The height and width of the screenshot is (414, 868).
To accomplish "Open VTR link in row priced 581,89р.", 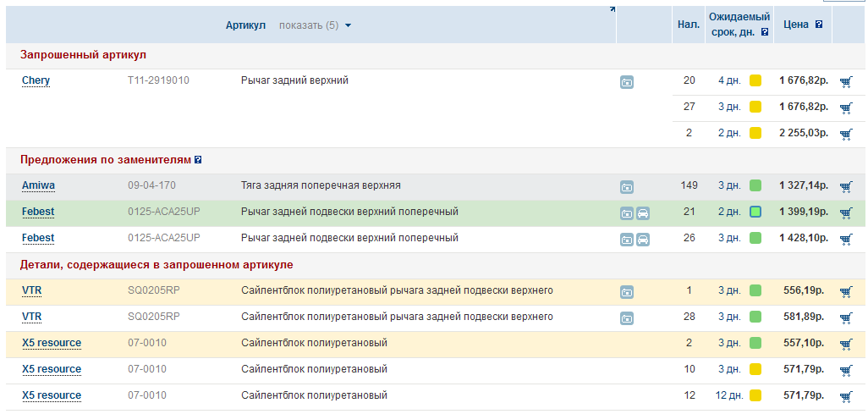I will 31,317.
